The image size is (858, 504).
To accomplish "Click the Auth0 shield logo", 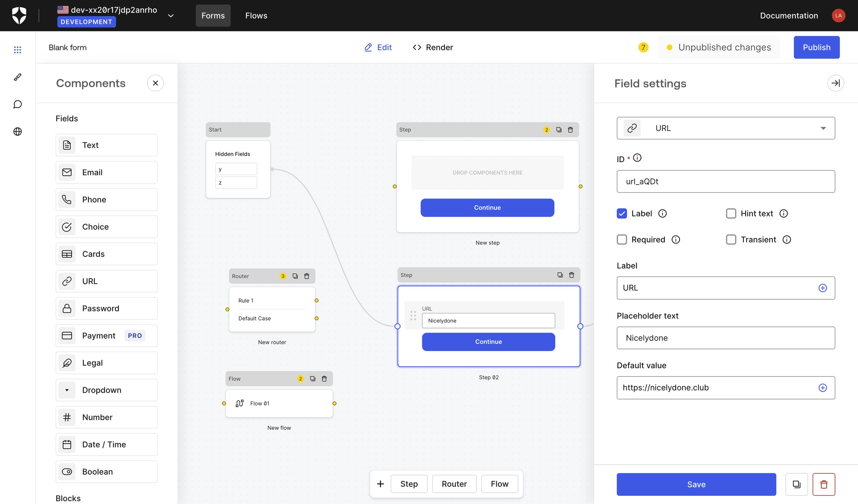I will point(19,15).
